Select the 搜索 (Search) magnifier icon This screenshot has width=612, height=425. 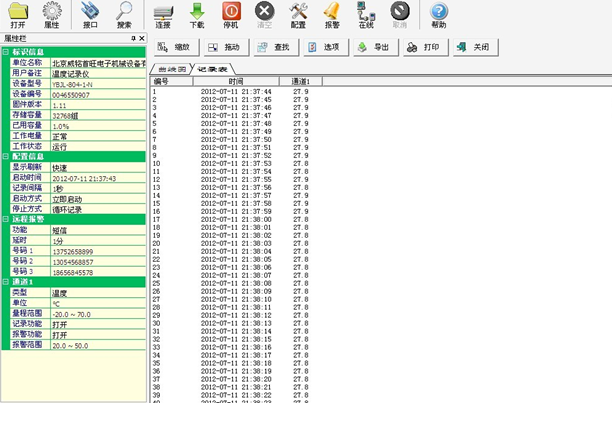click(124, 14)
